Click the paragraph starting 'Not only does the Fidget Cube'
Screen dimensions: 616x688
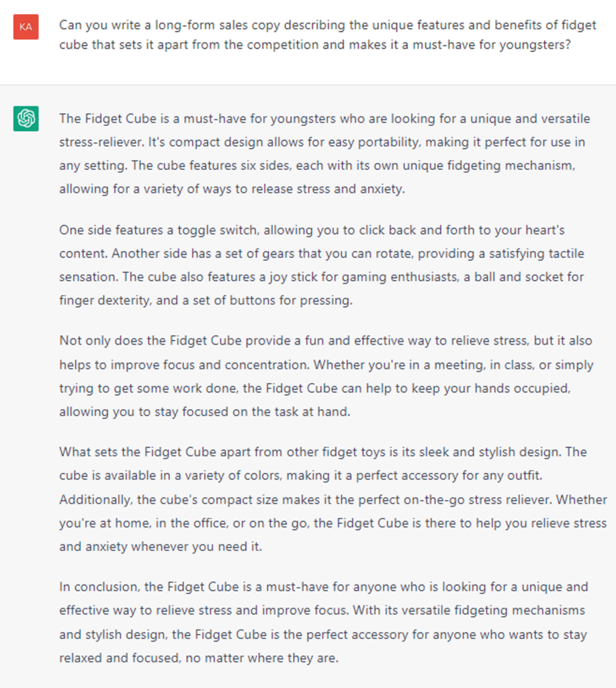326,376
